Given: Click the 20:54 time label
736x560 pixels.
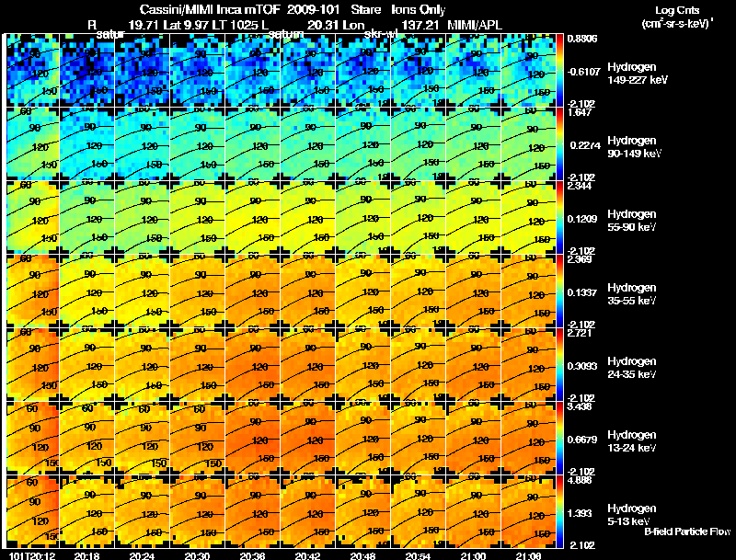Looking at the screenshot, I should [418, 555].
